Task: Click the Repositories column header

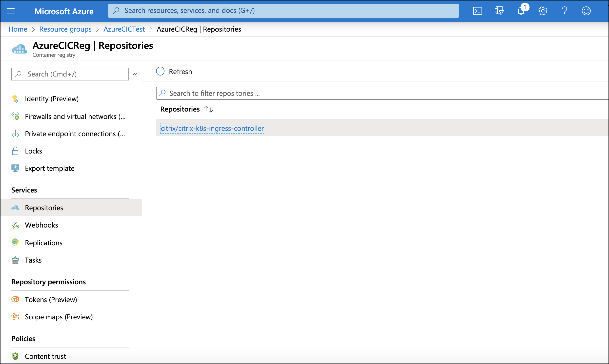Action: point(180,109)
